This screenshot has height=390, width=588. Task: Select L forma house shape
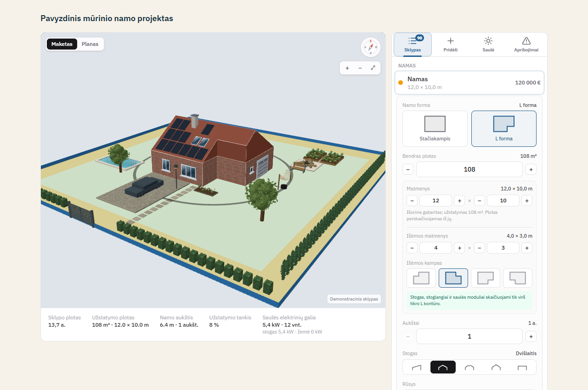[x=504, y=128]
